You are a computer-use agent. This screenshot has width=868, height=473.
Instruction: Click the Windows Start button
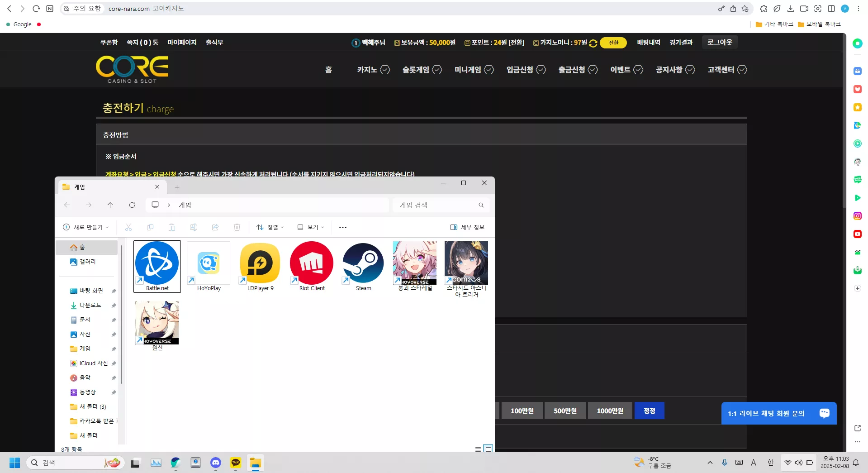point(15,463)
